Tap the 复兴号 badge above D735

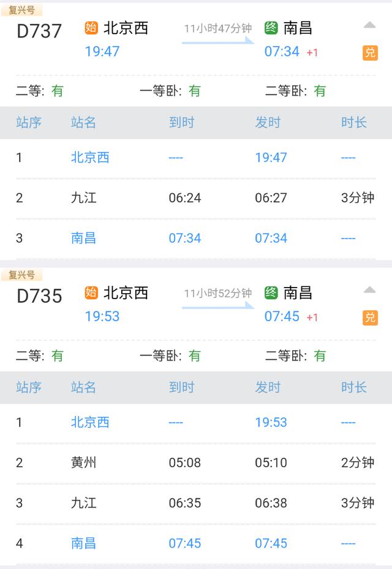[x=21, y=275]
